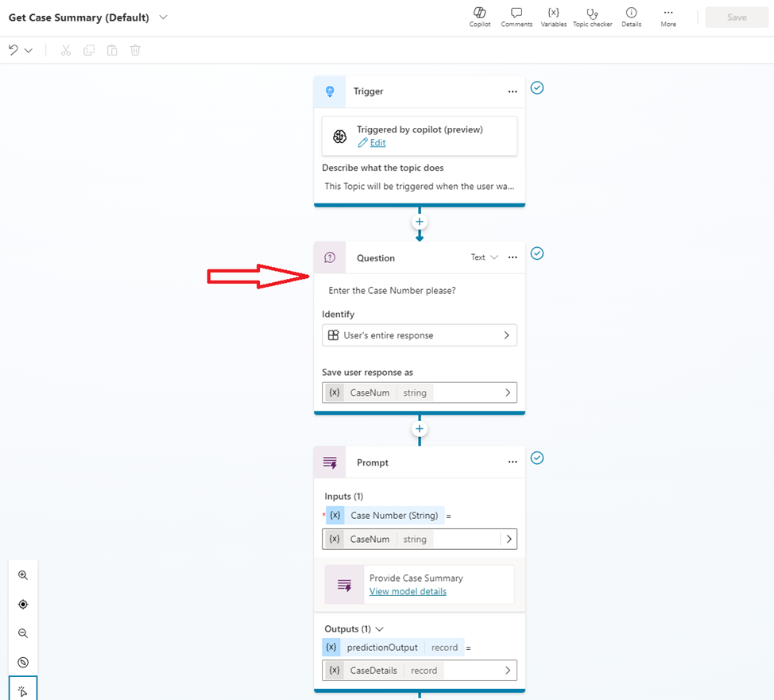Open the More options menu in header
The width and height of the screenshot is (774, 700).
tap(668, 17)
